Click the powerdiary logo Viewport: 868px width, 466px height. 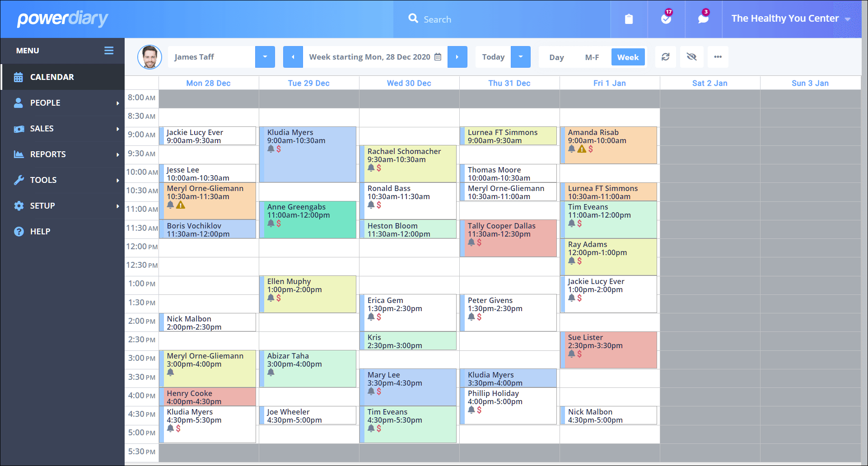[62, 19]
